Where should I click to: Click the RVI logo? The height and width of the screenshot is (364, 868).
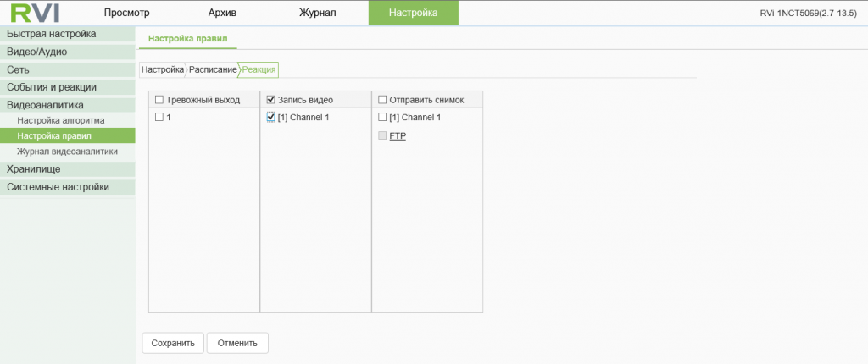(x=35, y=14)
